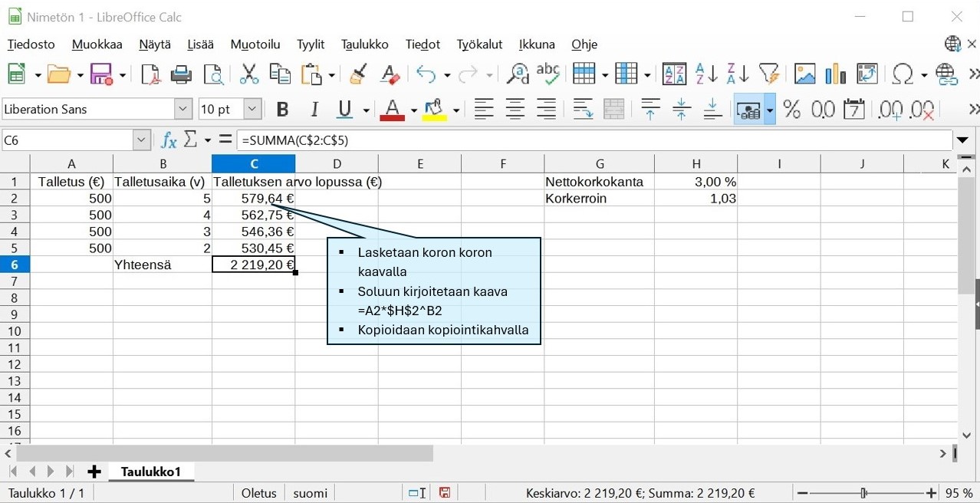The width and height of the screenshot is (980, 503).
Task: Open the Name Box dropdown arrow
Action: coord(141,140)
